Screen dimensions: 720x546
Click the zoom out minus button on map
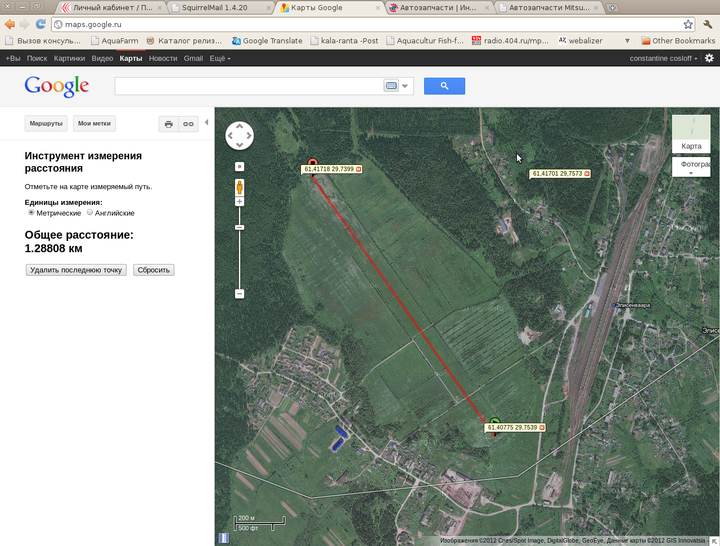click(239, 293)
